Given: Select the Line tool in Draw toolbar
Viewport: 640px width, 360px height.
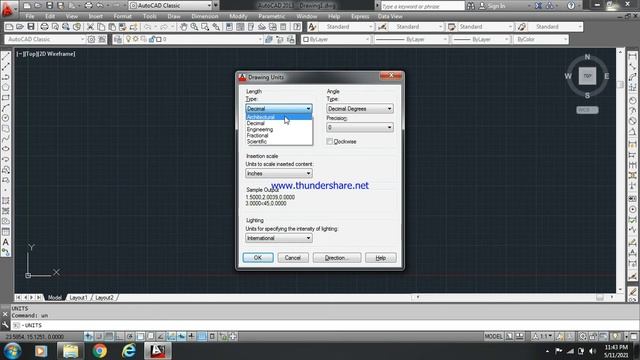Looking at the screenshot, I should click(x=6, y=57).
